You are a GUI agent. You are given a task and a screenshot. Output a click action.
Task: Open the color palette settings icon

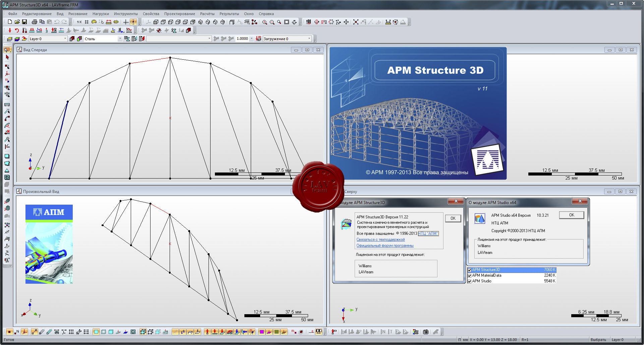94,22
